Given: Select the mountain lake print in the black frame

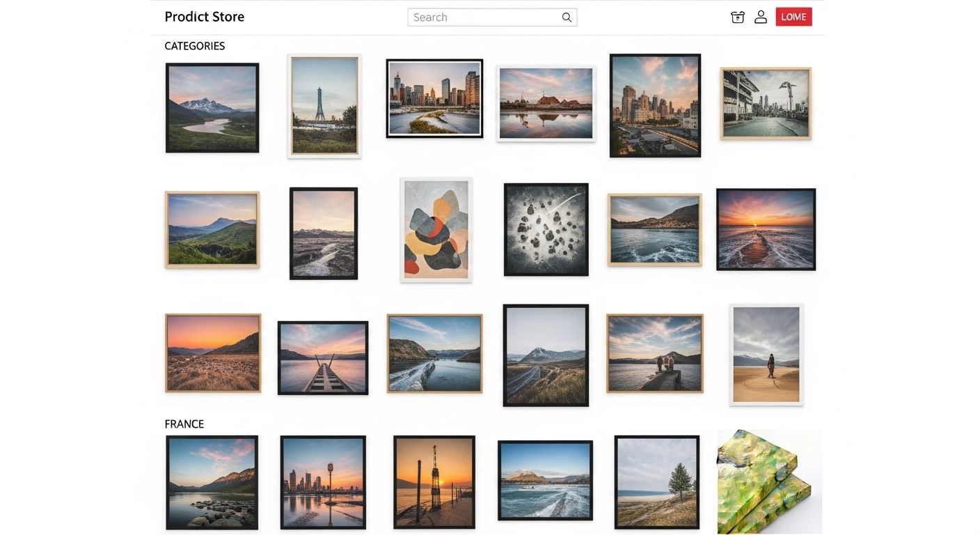Looking at the screenshot, I should pyautogui.click(x=212, y=107).
